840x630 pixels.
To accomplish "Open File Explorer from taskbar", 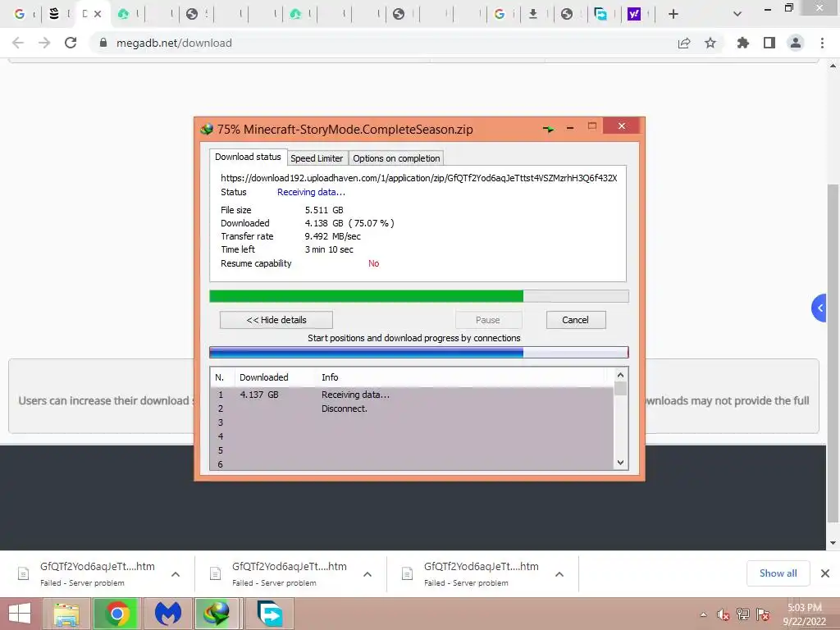I will pyautogui.click(x=66, y=614).
